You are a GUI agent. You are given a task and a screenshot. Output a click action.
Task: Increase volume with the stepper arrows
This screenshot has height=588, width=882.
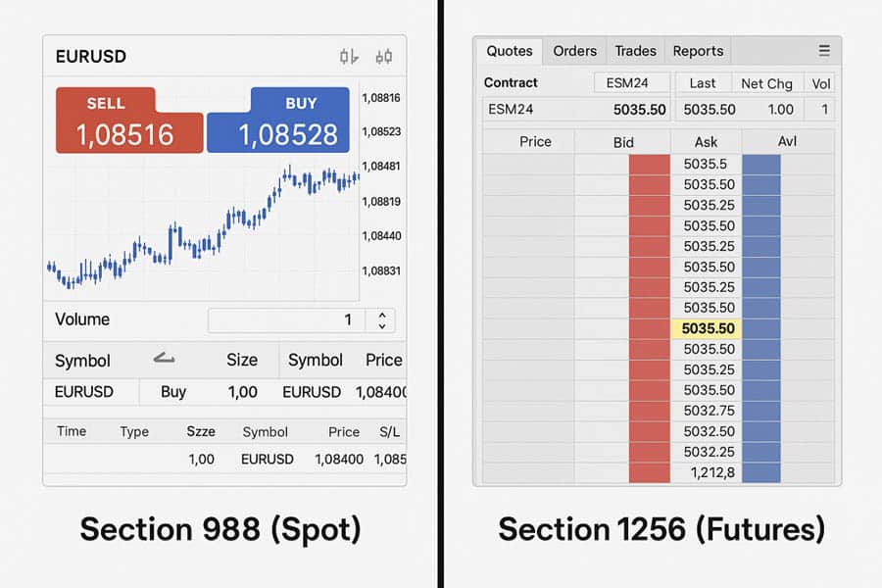click(x=381, y=315)
